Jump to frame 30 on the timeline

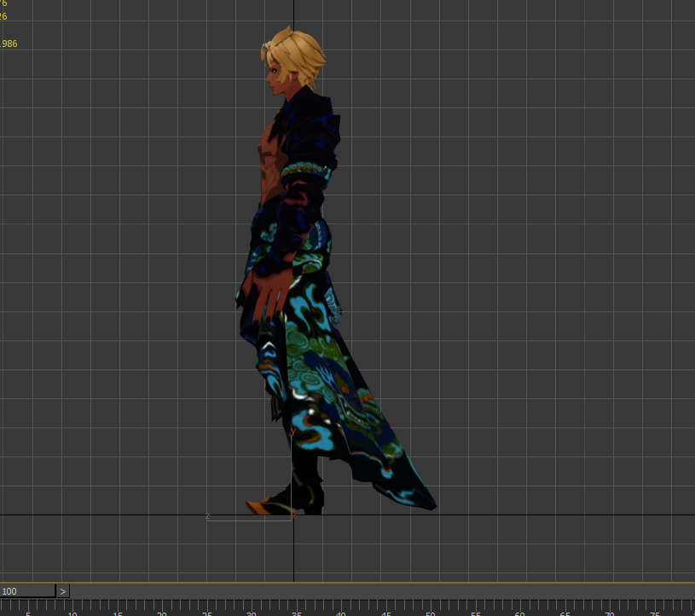click(252, 607)
